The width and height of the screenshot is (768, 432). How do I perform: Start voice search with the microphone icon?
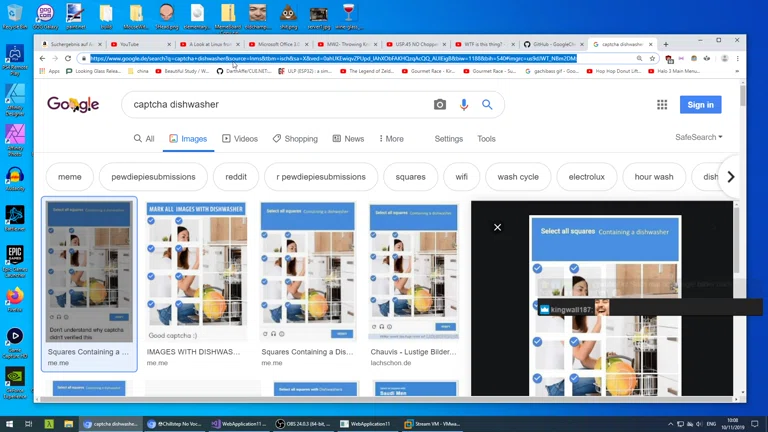(463, 104)
